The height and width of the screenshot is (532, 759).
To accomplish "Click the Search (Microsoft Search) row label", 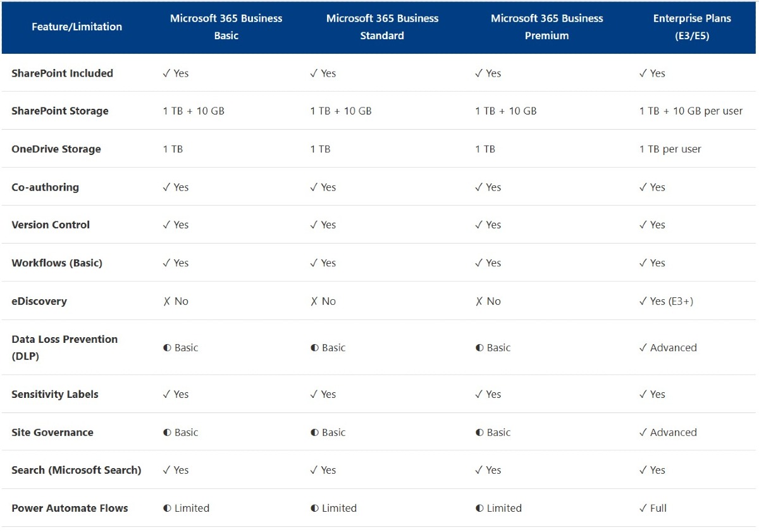I will [x=77, y=470].
